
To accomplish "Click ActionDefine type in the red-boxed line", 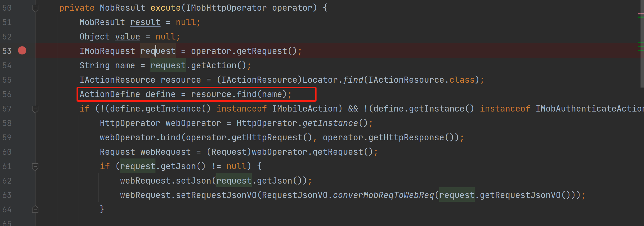I will point(110,94).
